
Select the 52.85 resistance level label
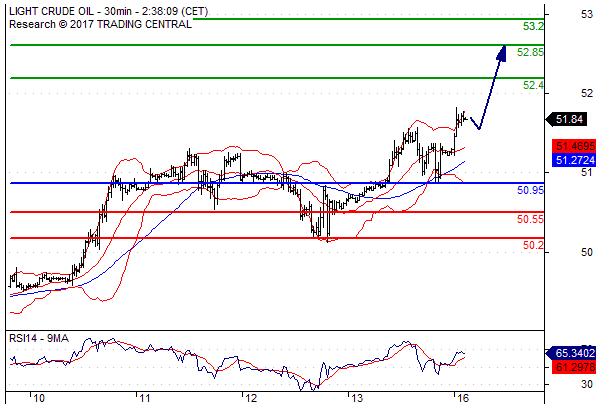530,52
